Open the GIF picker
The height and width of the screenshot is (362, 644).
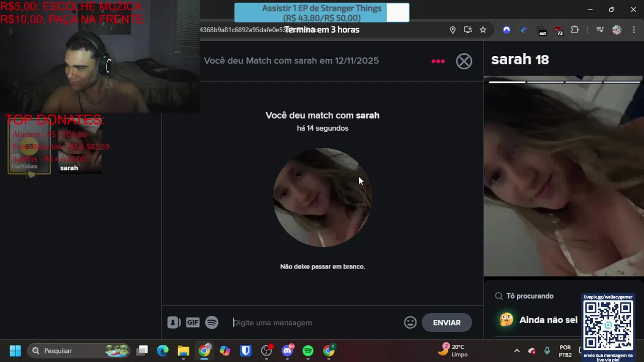point(193,323)
